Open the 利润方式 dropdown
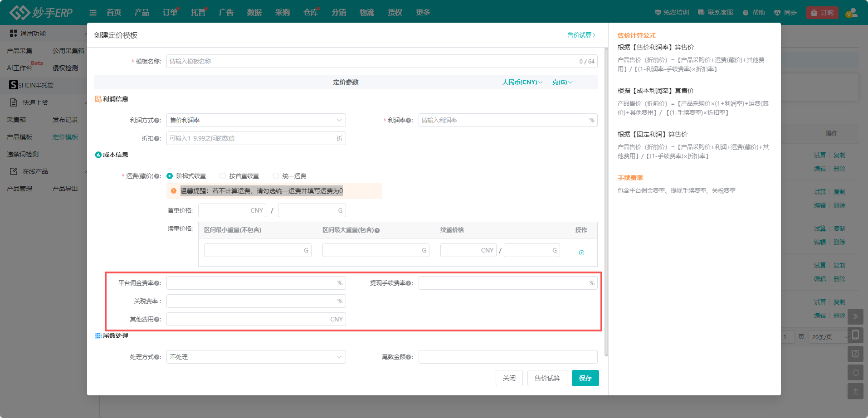 (x=256, y=120)
